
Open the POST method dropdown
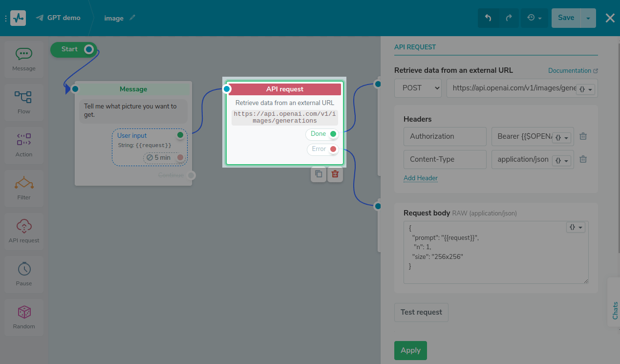point(418,88)
